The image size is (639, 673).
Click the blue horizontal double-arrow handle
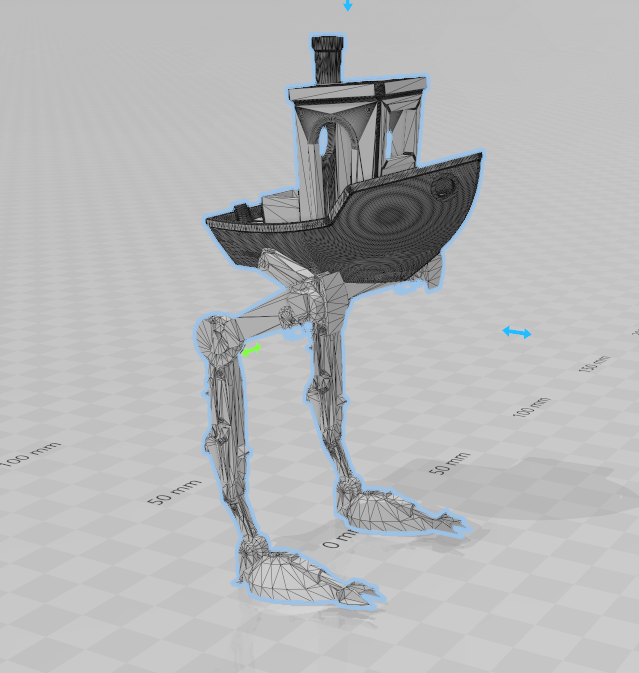[x=517, y=332]
